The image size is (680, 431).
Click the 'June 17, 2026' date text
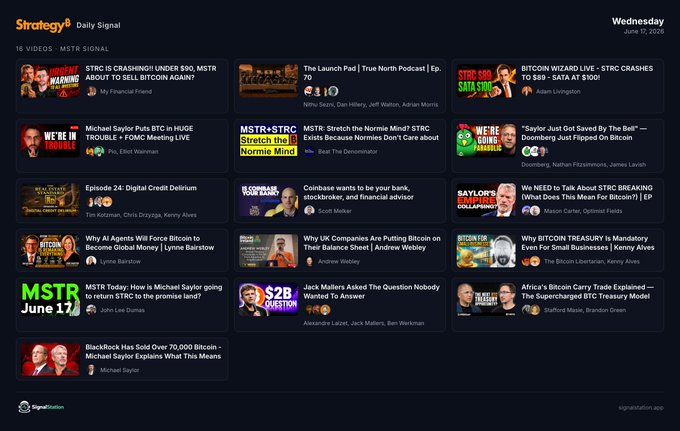[644, 32]
